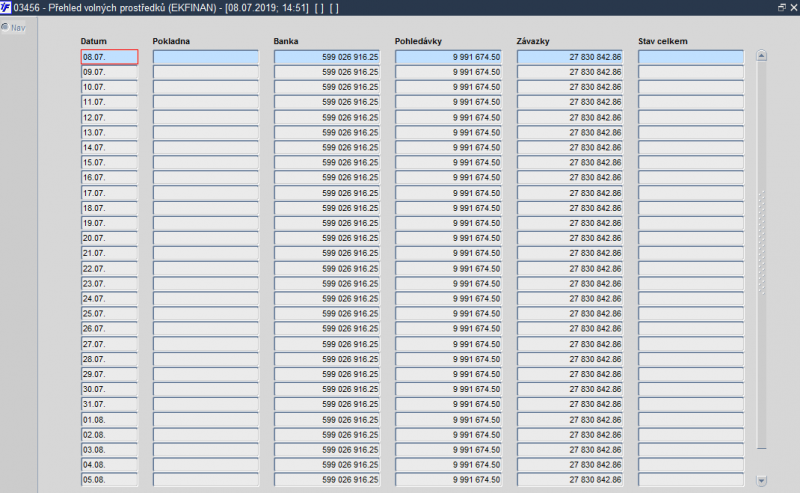Select the Datum field 09.07.
The width and height of the screenshot is (800, 493).
pos(109,72)
